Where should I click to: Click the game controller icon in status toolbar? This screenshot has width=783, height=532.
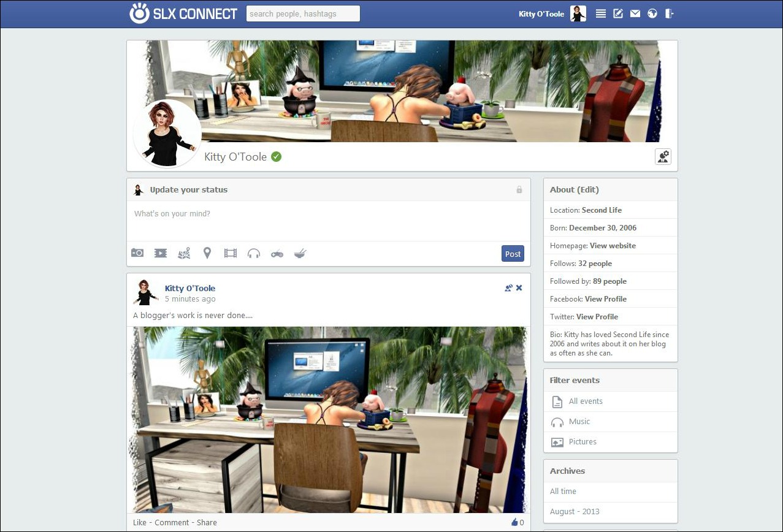tap(277, 253)
